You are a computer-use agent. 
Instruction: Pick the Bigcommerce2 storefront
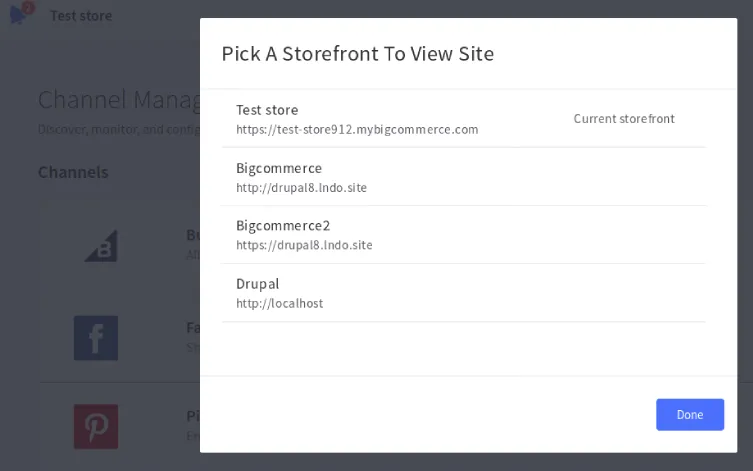click(463, 235)
